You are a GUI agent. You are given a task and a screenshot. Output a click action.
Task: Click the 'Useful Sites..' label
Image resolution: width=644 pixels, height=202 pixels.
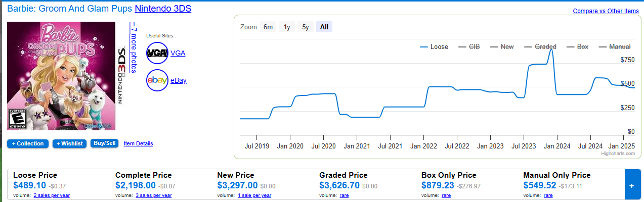click(160, 36)
